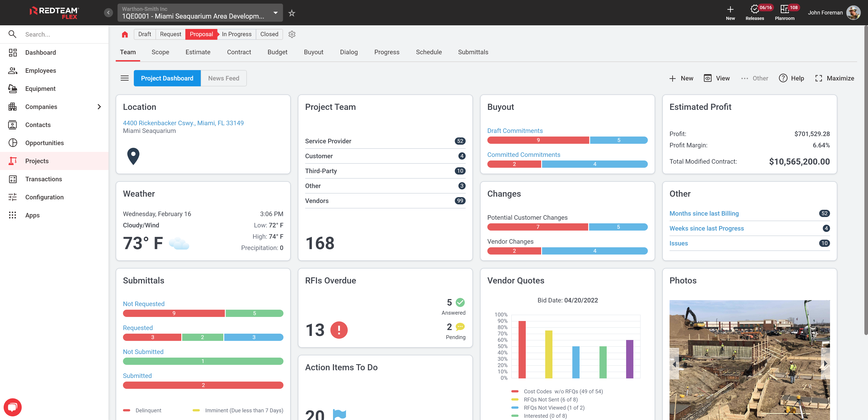Viewport: 868px width, 420px height.
Task: Switch to the Estimate tab
Action: [x=198, y=52]
